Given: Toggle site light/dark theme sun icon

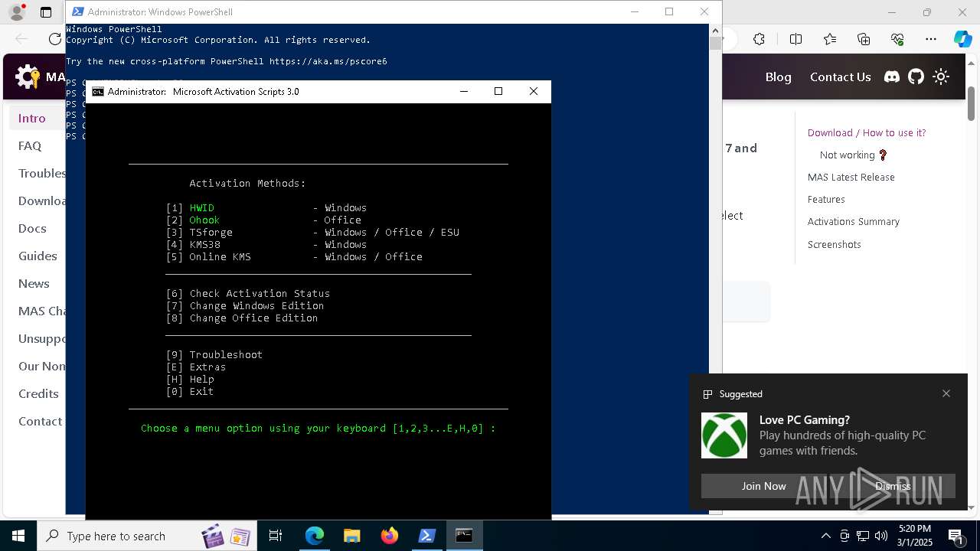Looking at the screenshot, I should tap(941, 77).
